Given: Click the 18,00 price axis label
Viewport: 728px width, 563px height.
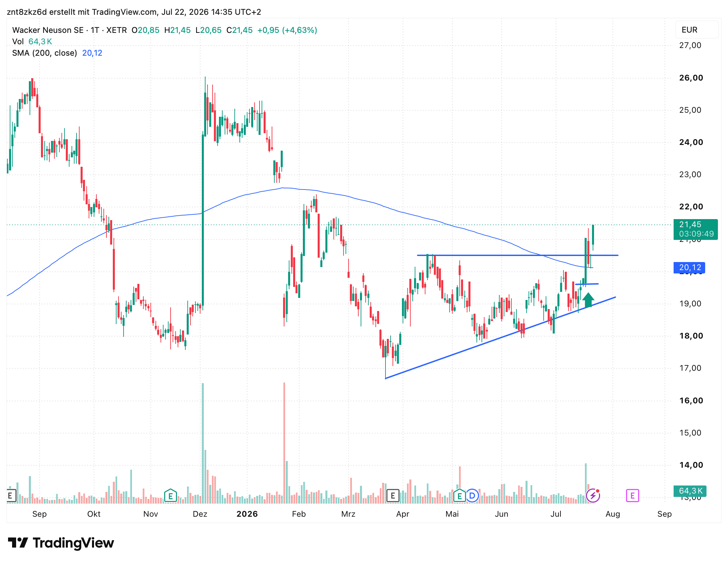Looking at the screenshot, I should (691, 336).
